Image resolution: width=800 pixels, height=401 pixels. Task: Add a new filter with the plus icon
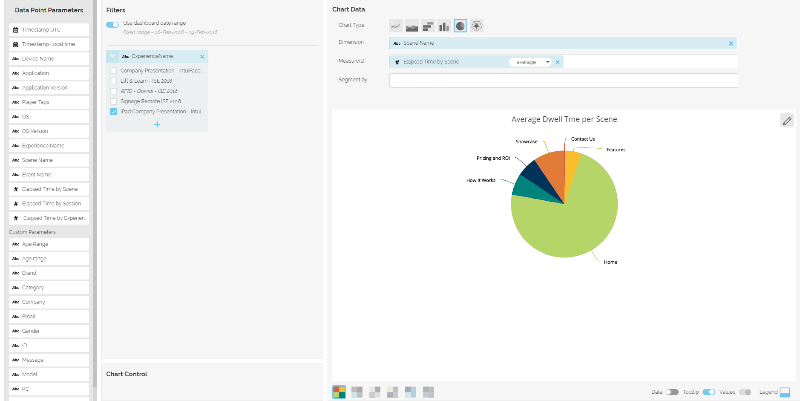click(157, 124)
